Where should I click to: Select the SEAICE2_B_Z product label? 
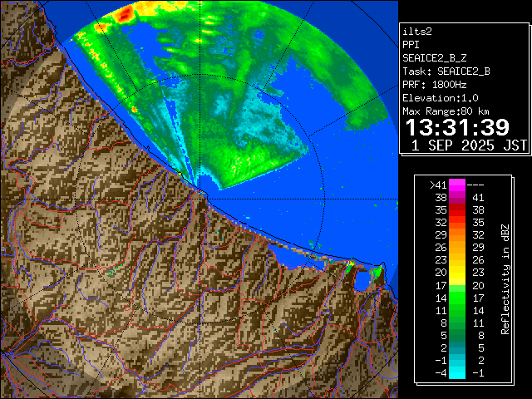click(x=434, y=57)
